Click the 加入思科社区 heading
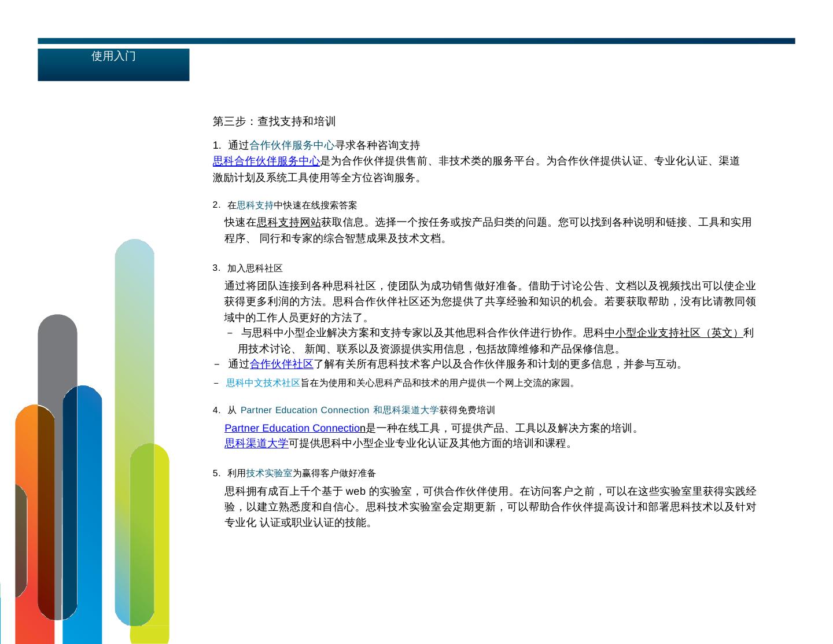833x644 pixels. tap(255, 268)
